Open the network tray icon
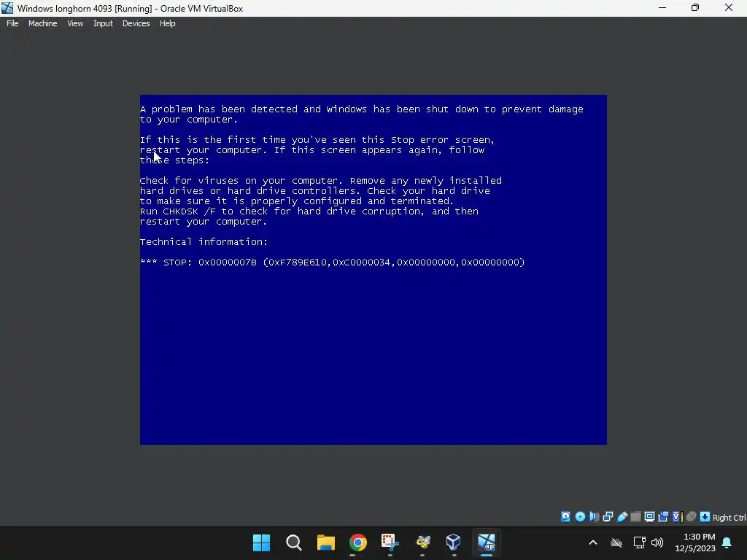 pos(639,542)
